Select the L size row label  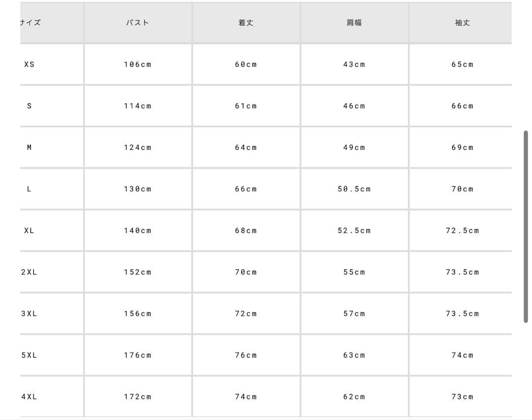click(29, 189)
